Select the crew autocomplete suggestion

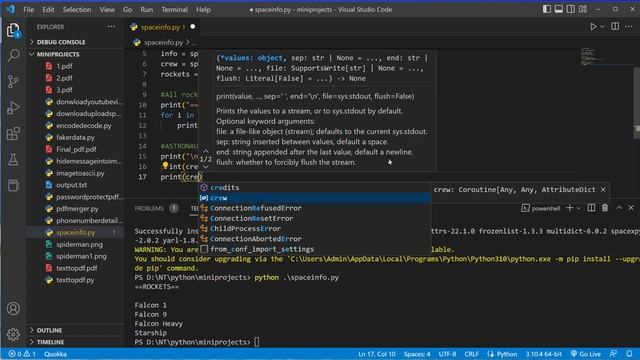[314, 198]
